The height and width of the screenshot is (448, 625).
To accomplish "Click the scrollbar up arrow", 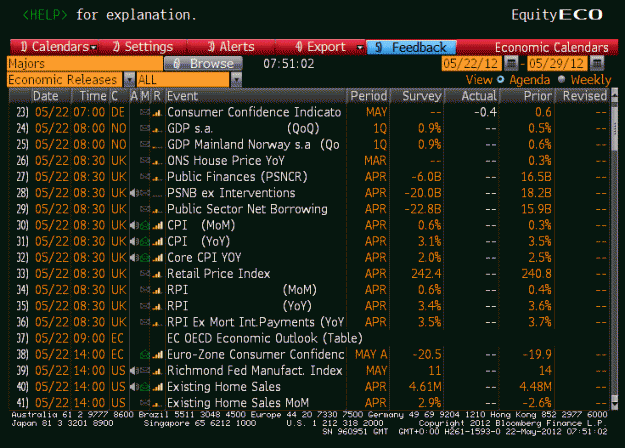I will click(x=614, y=94).
